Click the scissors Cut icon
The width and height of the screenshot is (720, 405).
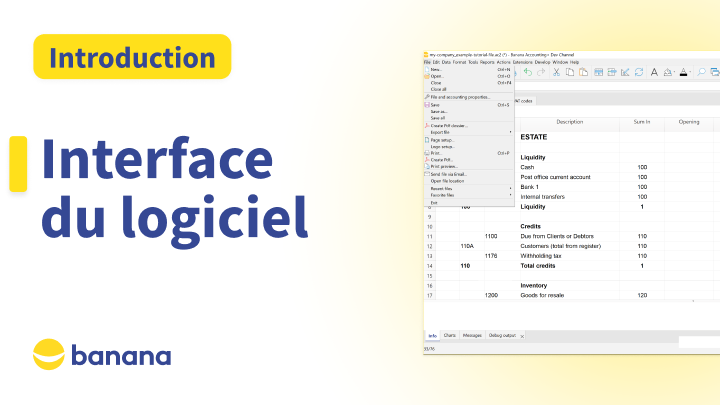tap(556, 72)
